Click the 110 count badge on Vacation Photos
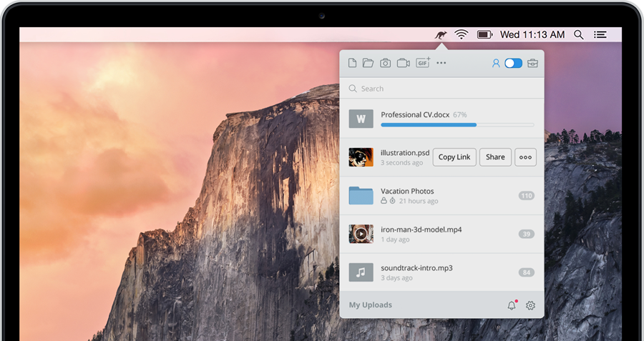This screenshot has height=341, width=644. pyautogui.click(x=527, y=196)
